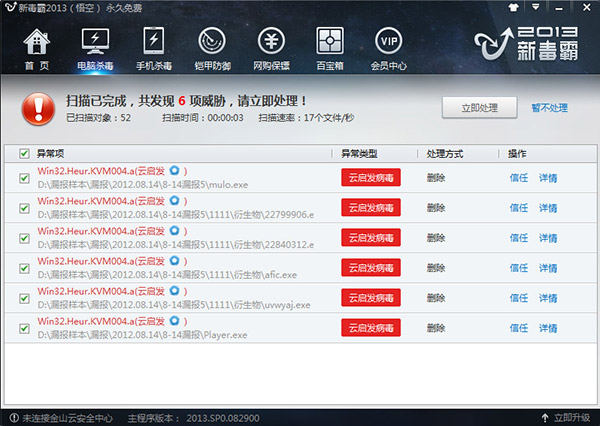Viewport: 600px width, 426px height.
Task: Uncheck the 22799906.e threat checkbox
Action: click(x=24, y=208)
